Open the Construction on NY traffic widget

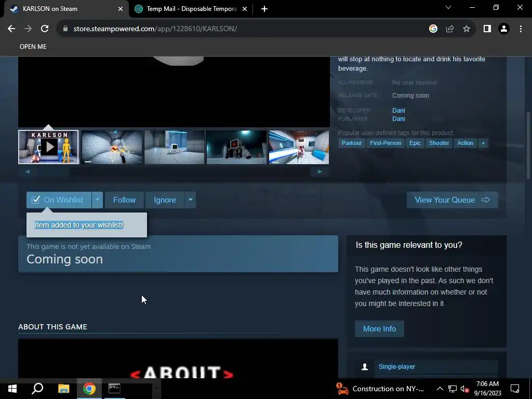click(x=380, y=389)
